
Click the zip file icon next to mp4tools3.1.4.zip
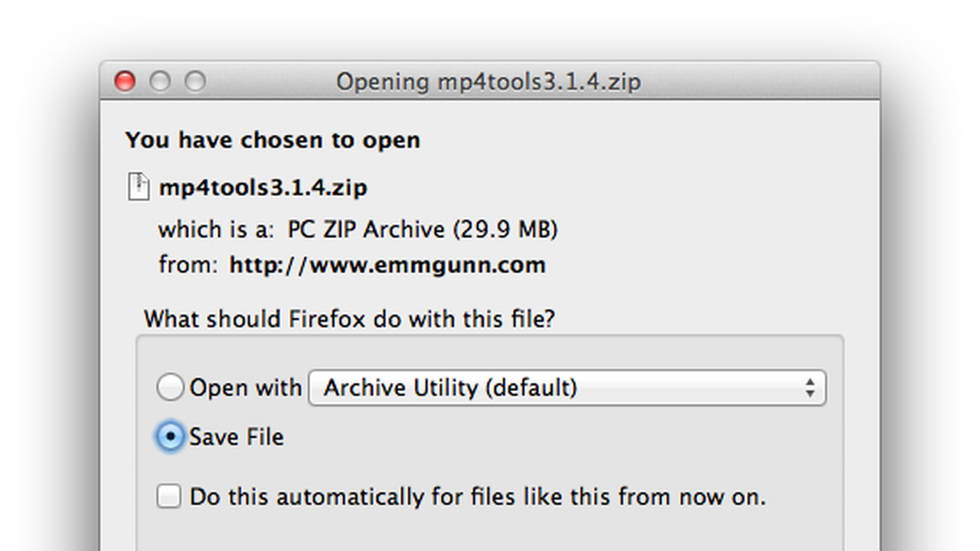point(138,187)
